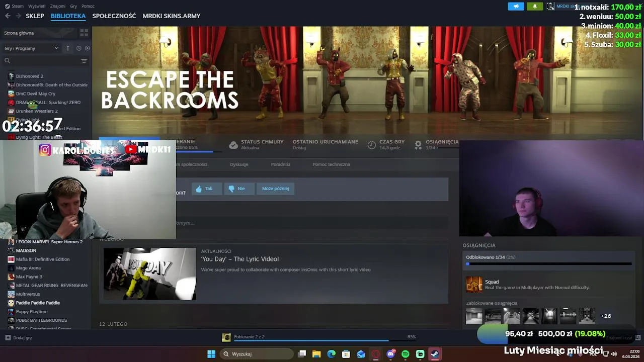This screenshot has height=362, width=644.
Task: Switch to the SKLEP tab
Action: [x=35, y=16]
